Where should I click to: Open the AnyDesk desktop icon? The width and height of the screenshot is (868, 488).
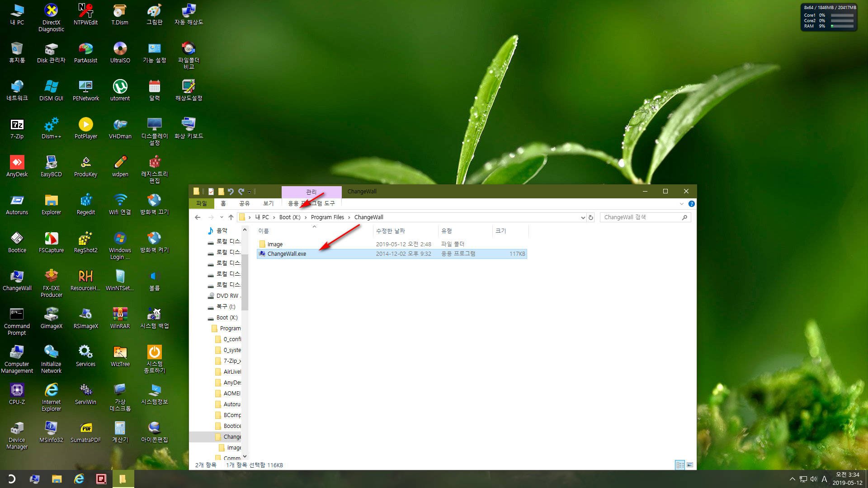click(x=17, y=166)
